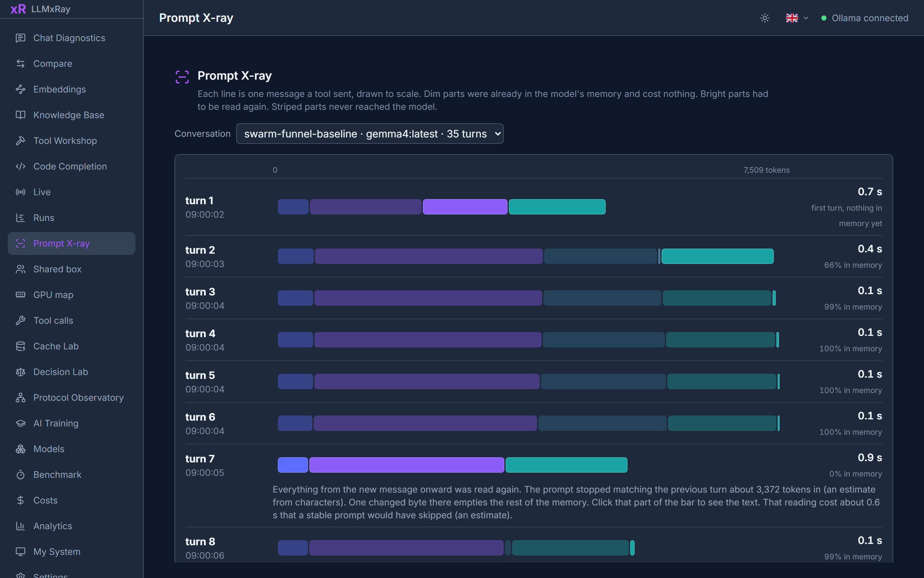Open Chat Diagnostics icon in sidebar
924x578 pixels.
click(x=21, y=38)
